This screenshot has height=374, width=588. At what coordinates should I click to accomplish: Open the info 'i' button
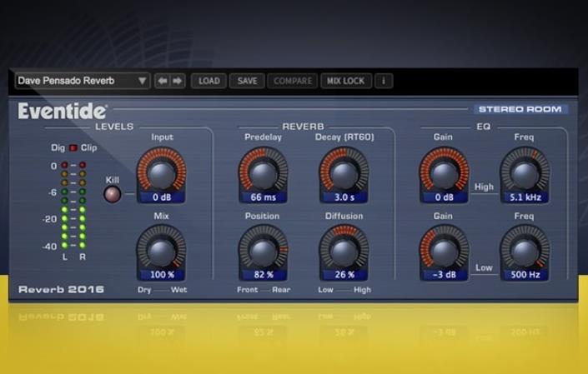click(x=384, y=81)
